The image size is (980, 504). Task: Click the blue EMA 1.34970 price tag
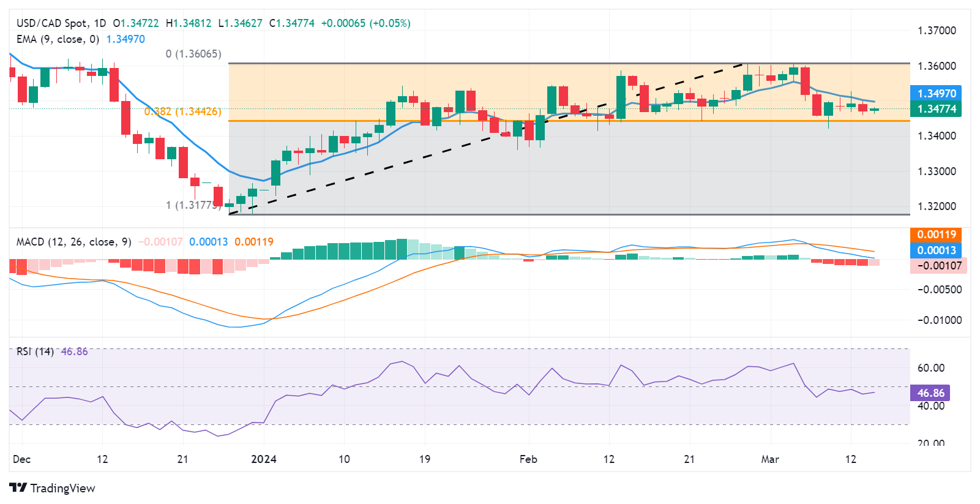[x=936, y=94]
